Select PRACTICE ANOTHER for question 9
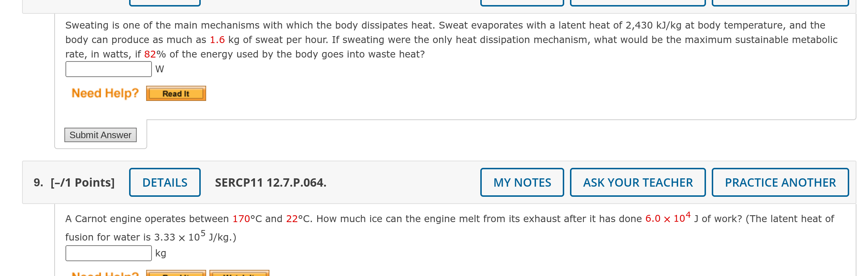Image resolution: width=868 pixels, height=276 pixels. [x=780, y=182]
